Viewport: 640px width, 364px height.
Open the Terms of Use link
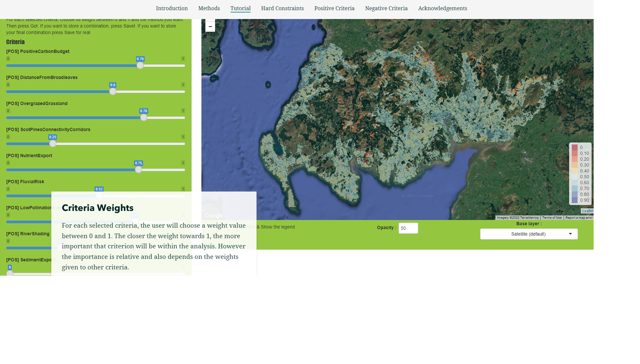click(552, 217)
